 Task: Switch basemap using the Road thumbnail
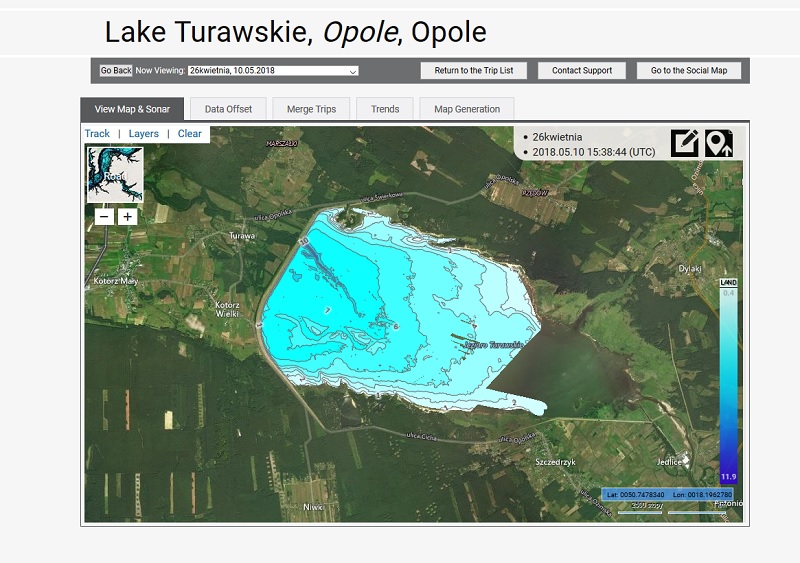(115, 175)
